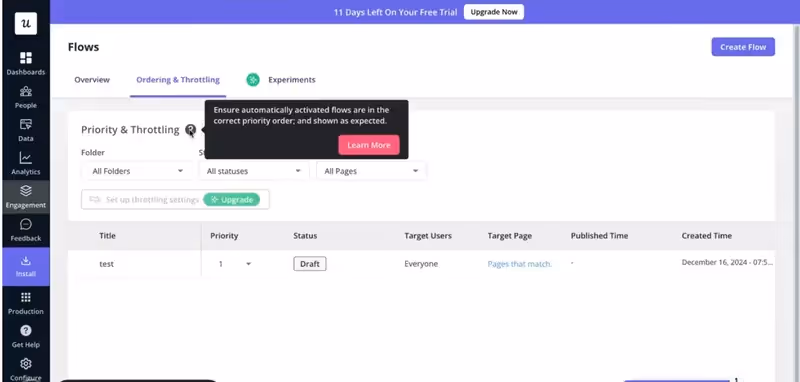Click the Install sidebar item
The height and width of the screenshot is (382, 800).
click(26, 266)
